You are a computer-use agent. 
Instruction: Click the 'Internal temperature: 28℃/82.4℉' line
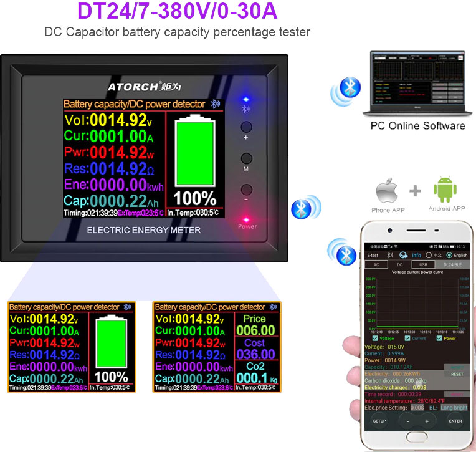(x=404, y=401)
